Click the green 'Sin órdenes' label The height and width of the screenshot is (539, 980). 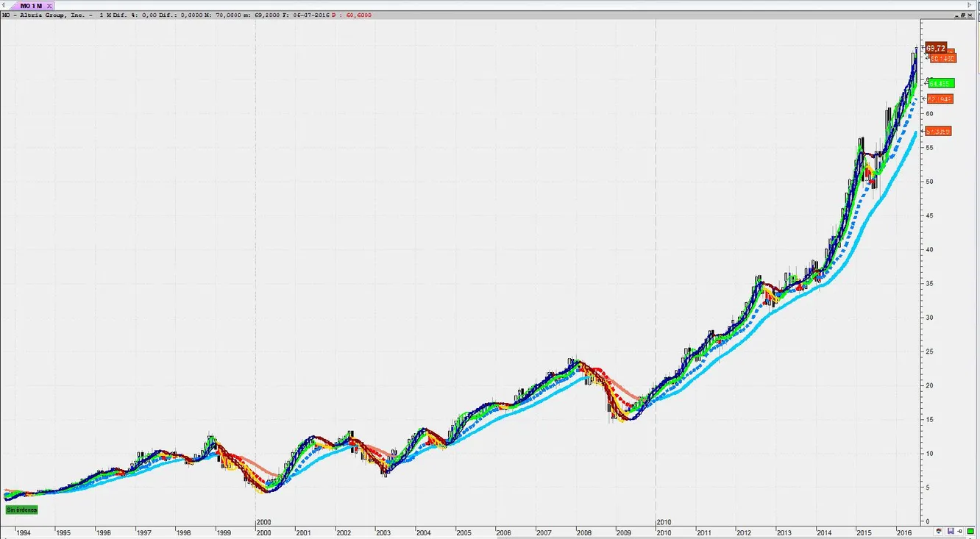click(x=21, y=510)
